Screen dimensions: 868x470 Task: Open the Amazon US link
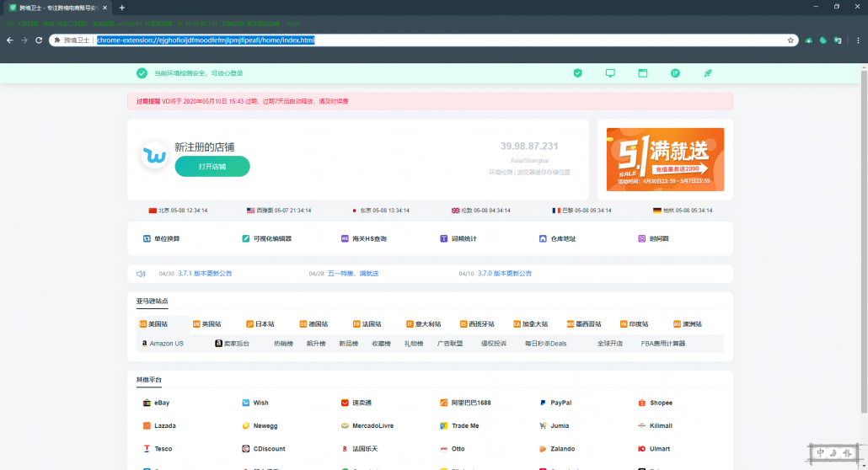[163, 343]
